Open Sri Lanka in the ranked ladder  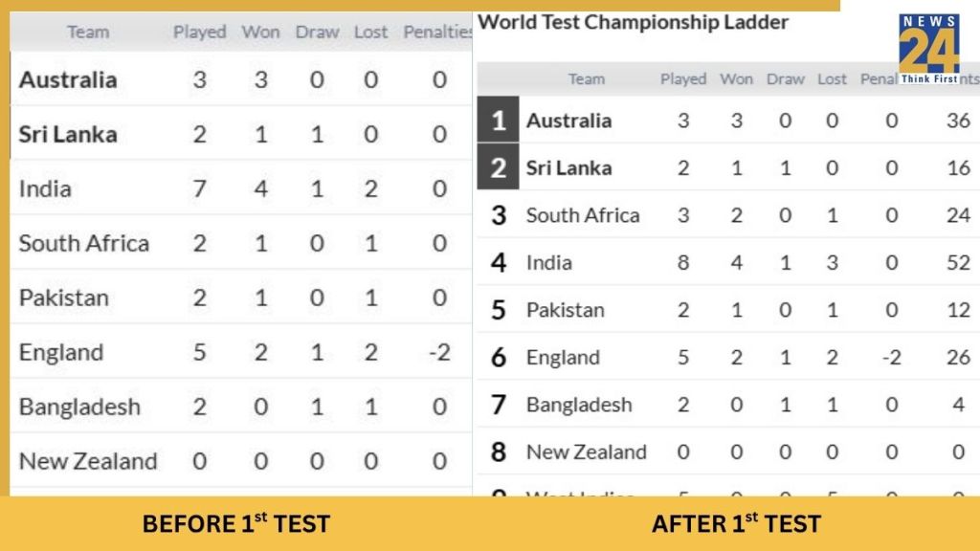568,168
